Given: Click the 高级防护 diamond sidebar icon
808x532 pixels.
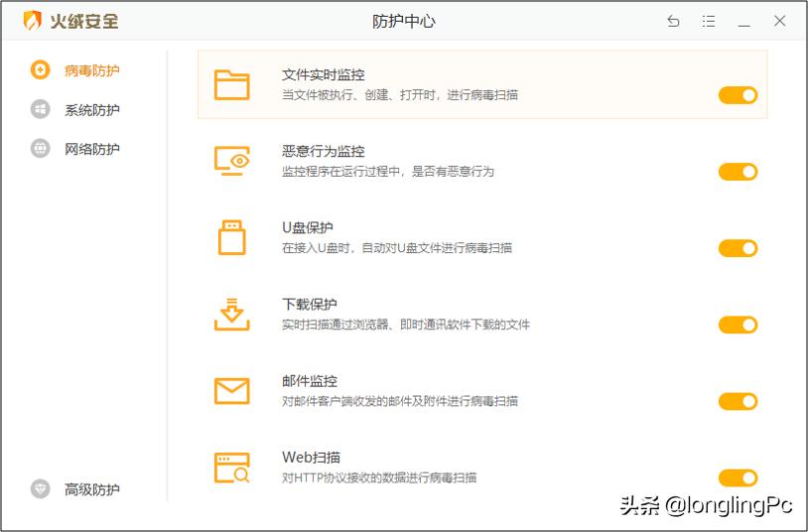Looking at the screenshot, I should click(40, 489).
